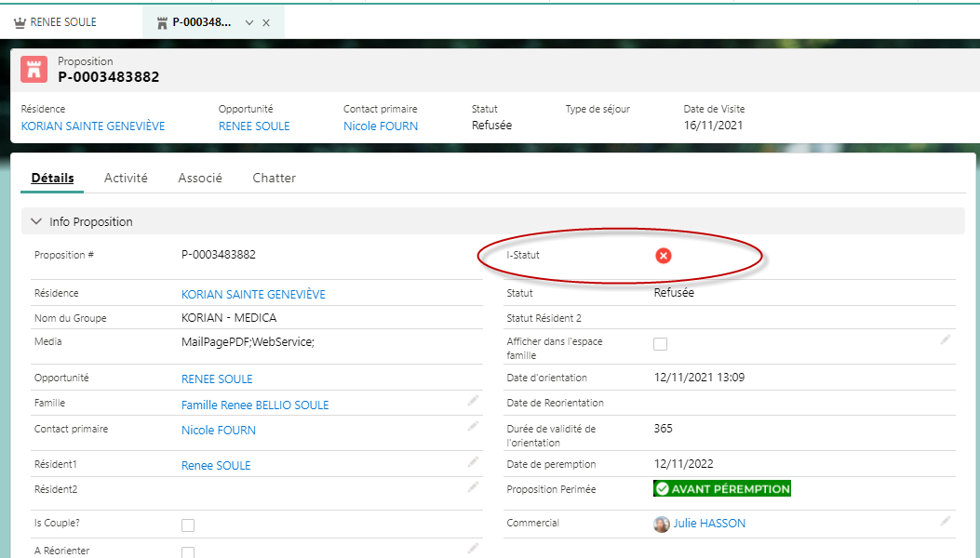Select the Proposition # value P-0003483882

(218, 255)
